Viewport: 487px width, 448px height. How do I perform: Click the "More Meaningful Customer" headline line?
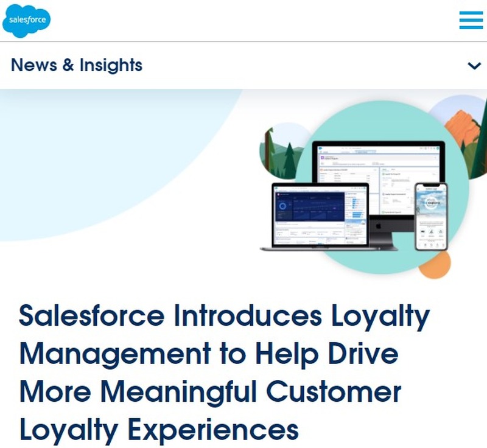click(210, 392)
